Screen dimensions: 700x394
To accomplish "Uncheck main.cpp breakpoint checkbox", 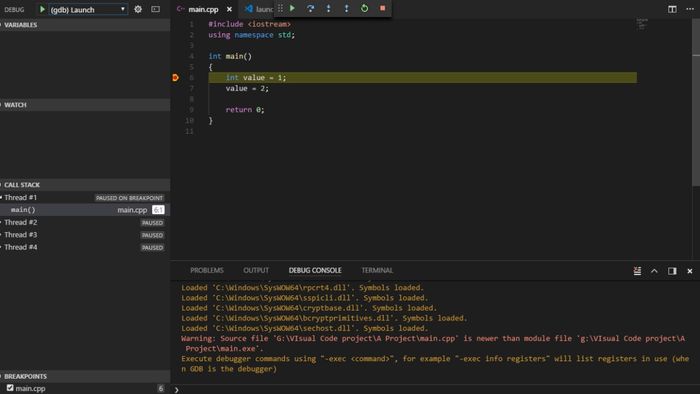I will click(10, 388).
